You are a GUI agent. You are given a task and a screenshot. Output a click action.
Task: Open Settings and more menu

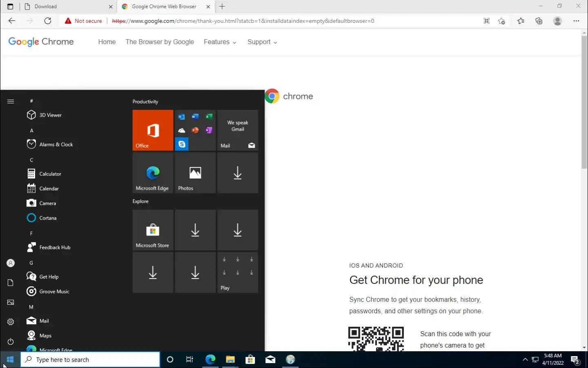pyautogui.click(x=576, y=21)
